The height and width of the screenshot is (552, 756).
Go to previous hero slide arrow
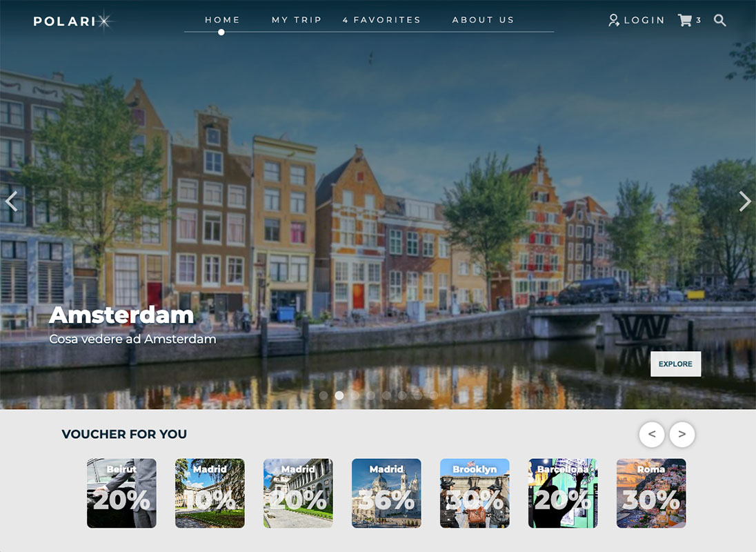tap(10, 201)
